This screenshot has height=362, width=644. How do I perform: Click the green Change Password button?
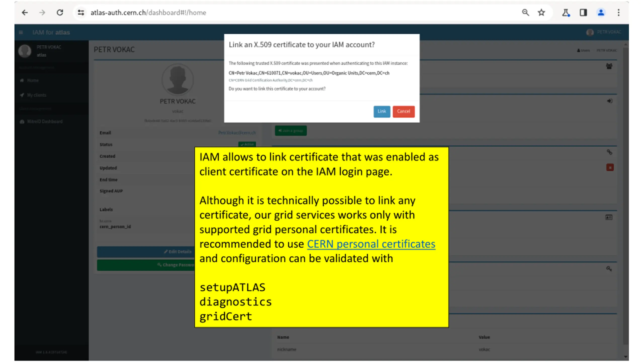tap(146, 265)
